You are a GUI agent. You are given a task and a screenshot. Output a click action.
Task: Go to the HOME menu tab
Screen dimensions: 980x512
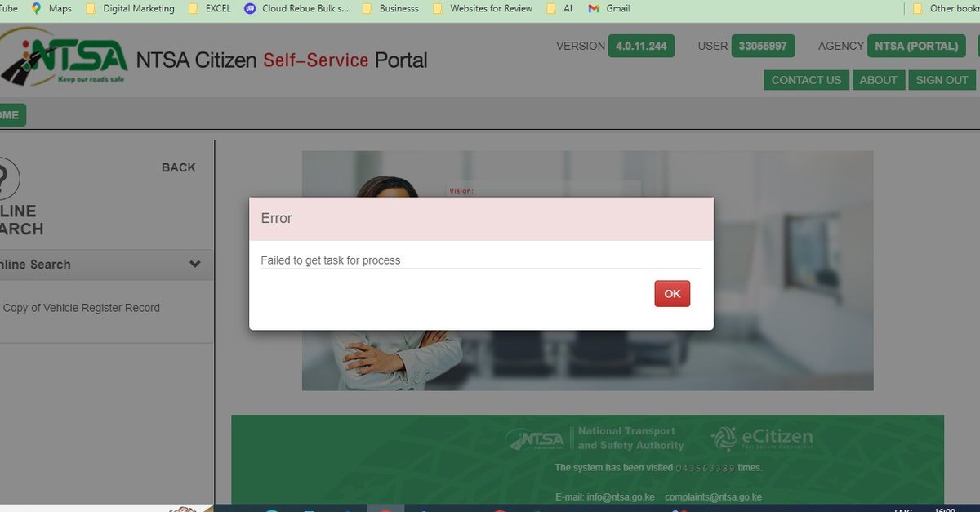click(11, 115)
